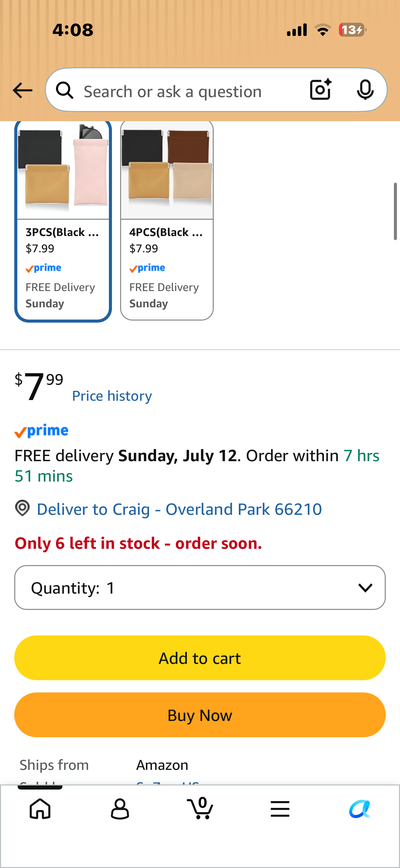Viewport: 400px width, 868px height.
Task: Open the hamburger menu icon
Action: (x=280, y=809)
